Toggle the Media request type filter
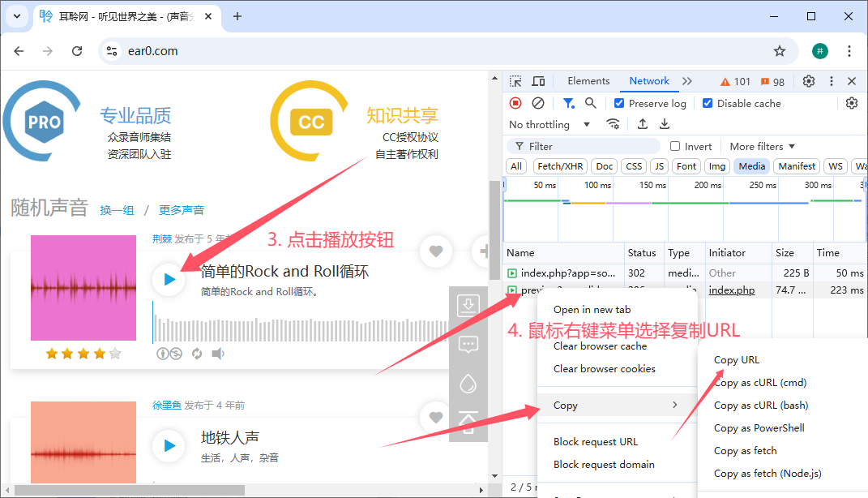The width and height of the screenshot is (868, 498). point(752,166)
